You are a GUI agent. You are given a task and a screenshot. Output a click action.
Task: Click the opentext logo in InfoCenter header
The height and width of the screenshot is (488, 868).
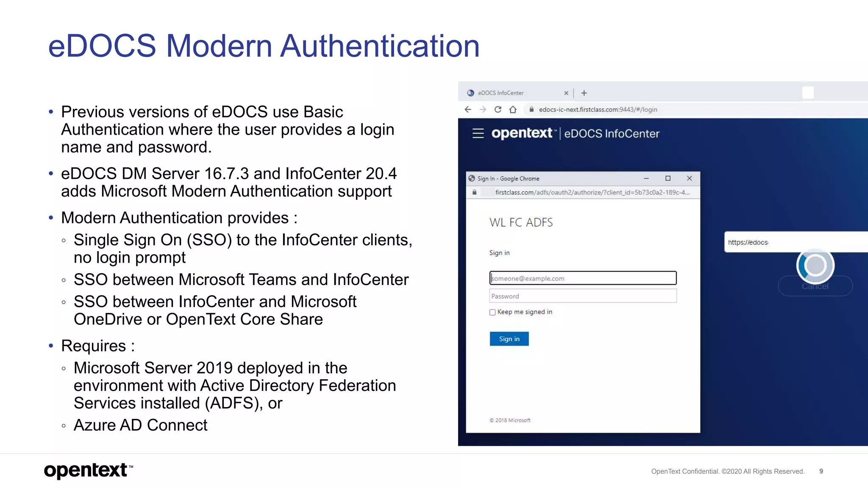coord(523,133)
